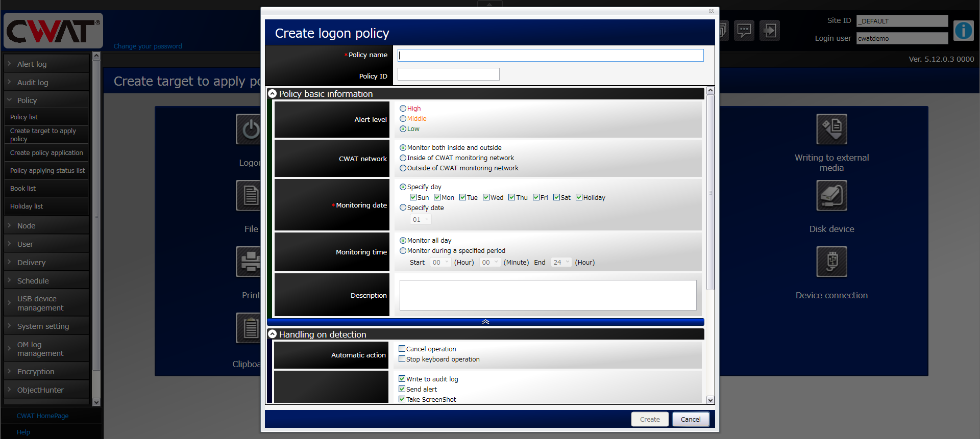
Task: Click the Policy ID input field
Action: (449, 74)
